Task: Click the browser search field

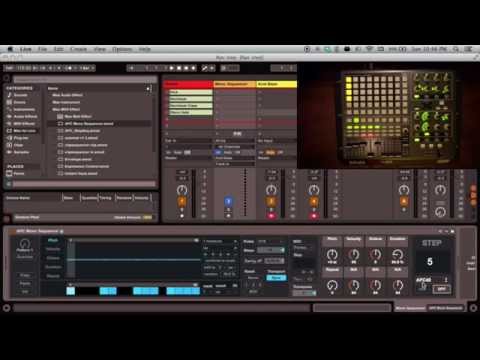Action: click(x=85, y=79)
